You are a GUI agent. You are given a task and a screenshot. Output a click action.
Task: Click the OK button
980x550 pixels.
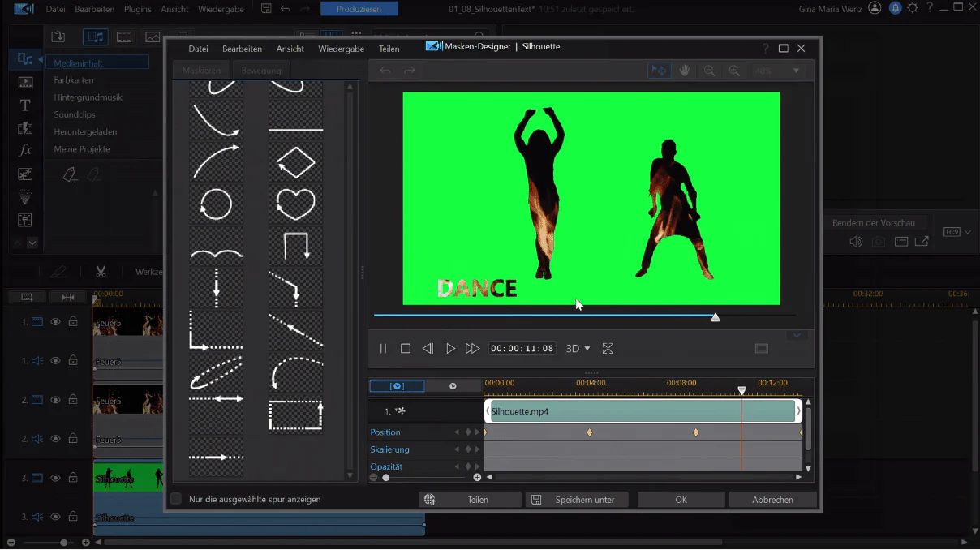click(681, 500)
